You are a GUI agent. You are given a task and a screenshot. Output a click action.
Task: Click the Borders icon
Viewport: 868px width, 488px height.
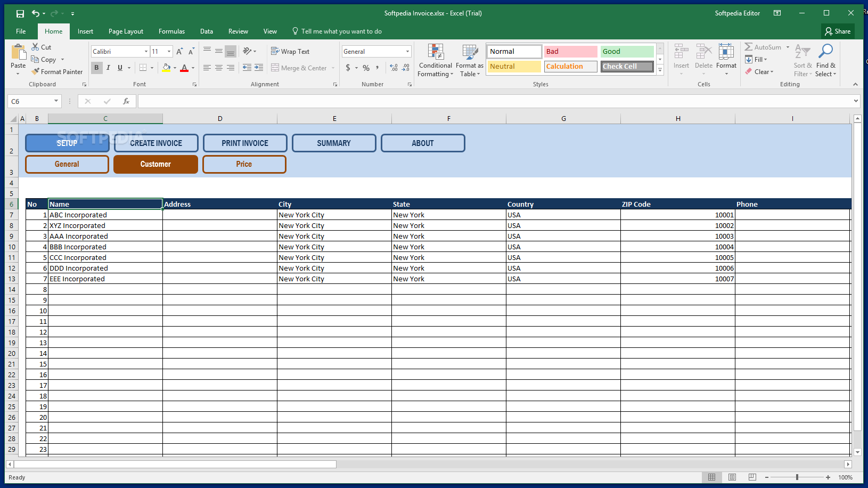(143, 68)
